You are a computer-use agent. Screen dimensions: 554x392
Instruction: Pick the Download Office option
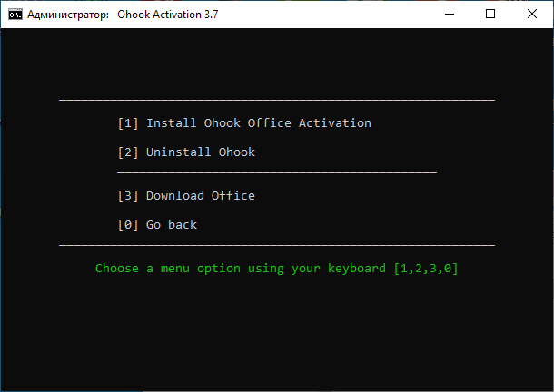point(200,196)
